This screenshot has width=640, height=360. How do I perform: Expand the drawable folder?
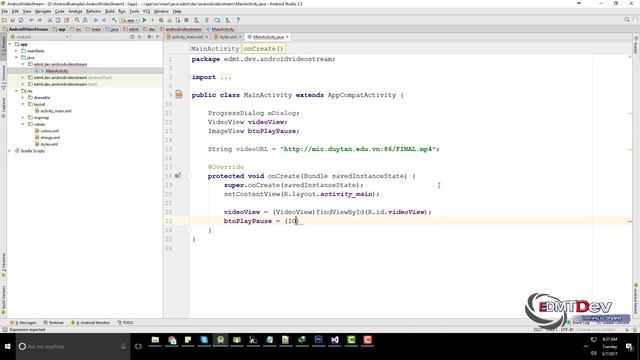click(x=23, y=98)
